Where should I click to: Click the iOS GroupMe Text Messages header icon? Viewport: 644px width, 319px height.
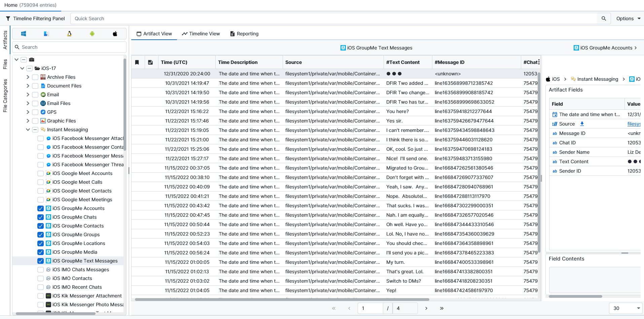[x=343, y=48]
